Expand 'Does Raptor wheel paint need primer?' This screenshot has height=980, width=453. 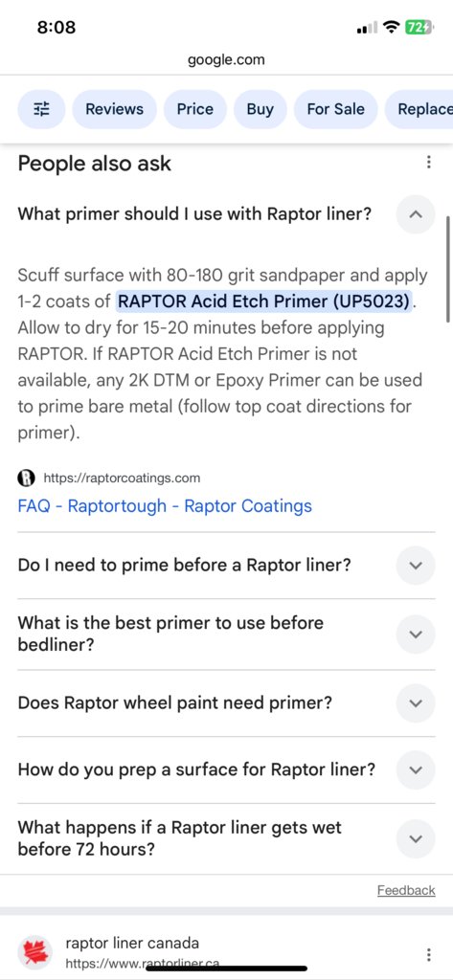pyautogui.click(x=416, y=703)
